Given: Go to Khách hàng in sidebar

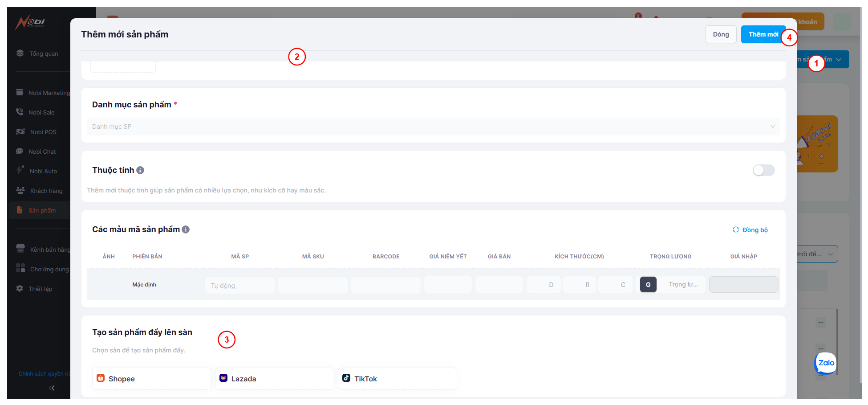Looking at the screenshot, I should 46,191.
